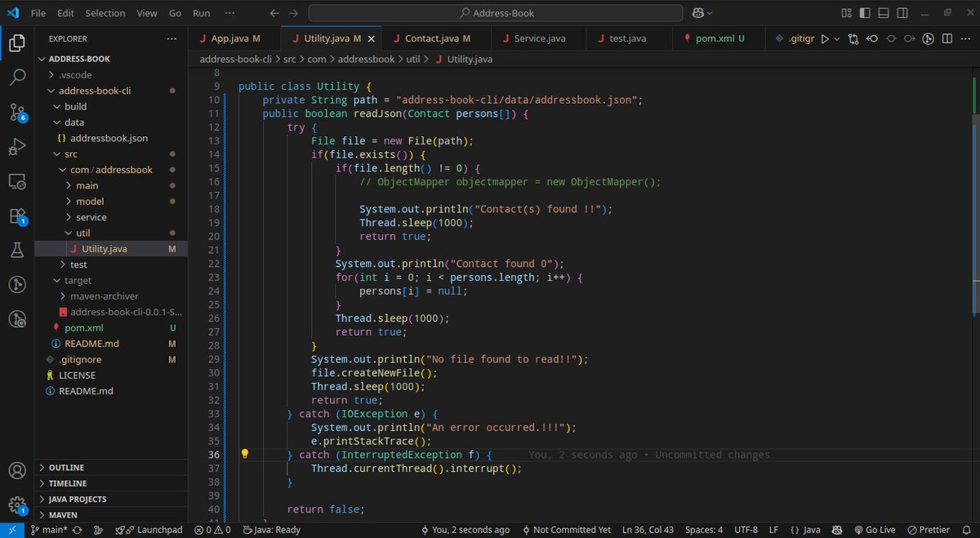Click the Prettier status bar button
Image resolution: width=980 pixels, height=538 pixels.
tap(929, 530)
